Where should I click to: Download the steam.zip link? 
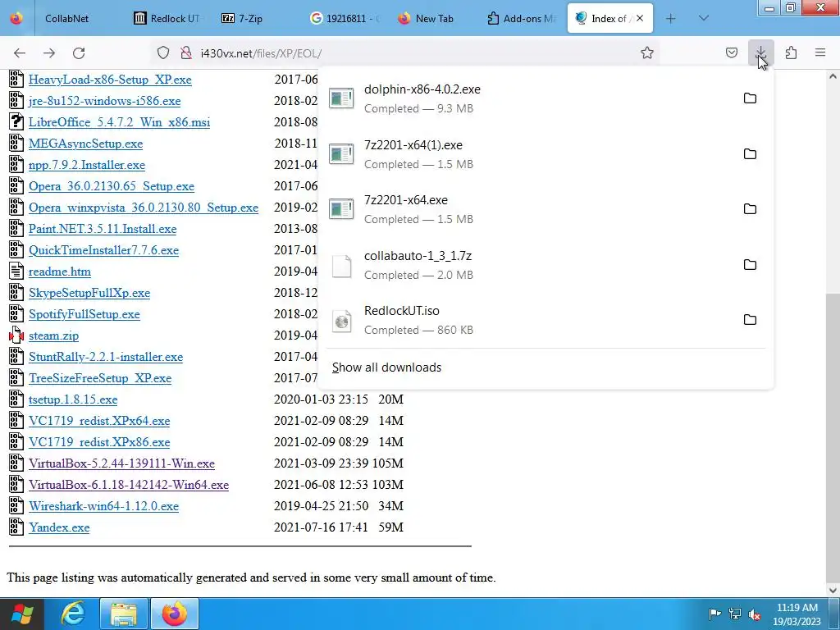tap(53, 336)
